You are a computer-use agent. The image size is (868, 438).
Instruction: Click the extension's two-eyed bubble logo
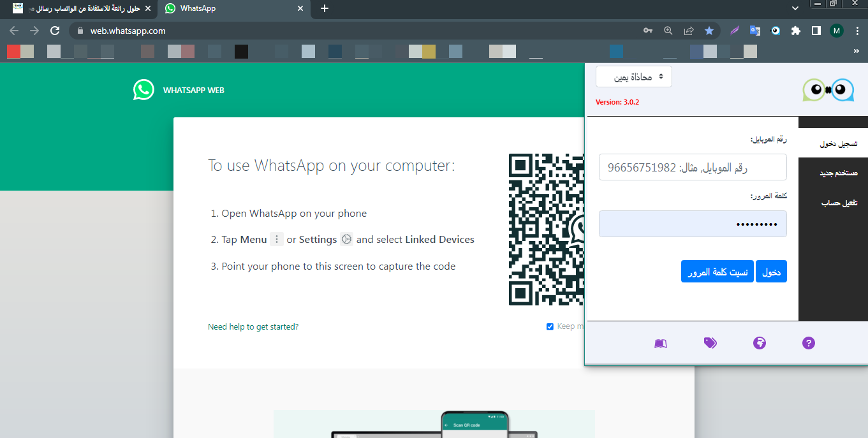[x=828, y=90]
